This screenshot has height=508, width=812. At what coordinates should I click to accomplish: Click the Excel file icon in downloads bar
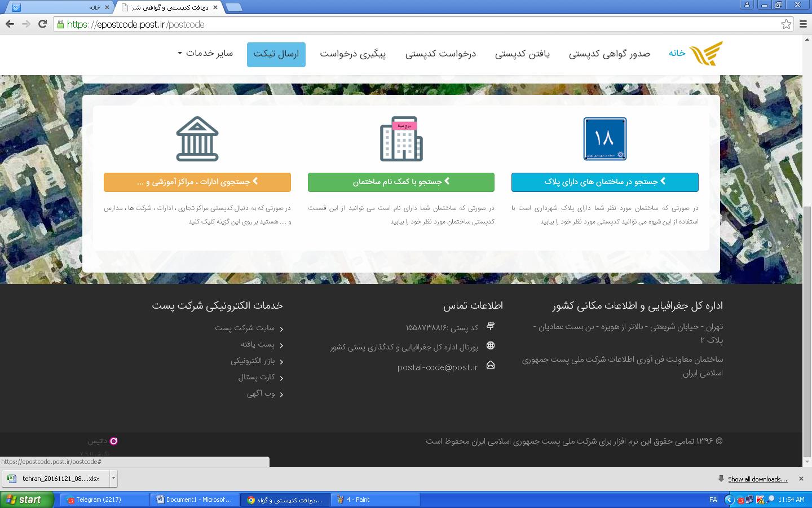pyautogui.click(x=11, y=479)
